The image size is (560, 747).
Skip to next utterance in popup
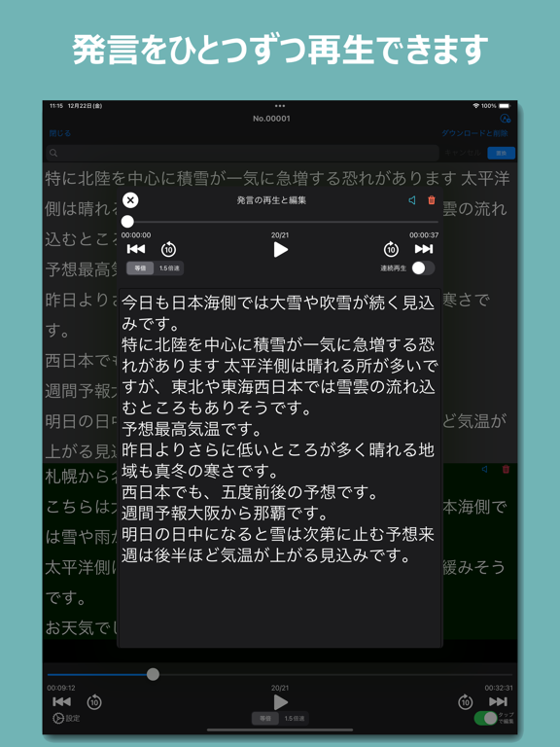tap(423, 249)
